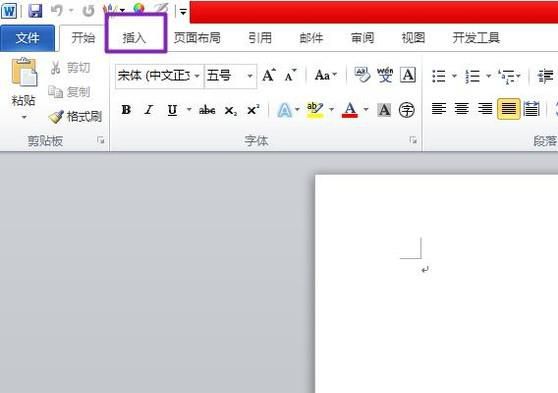Align the text right
This screenshot has height=393, width=558.
485,109
